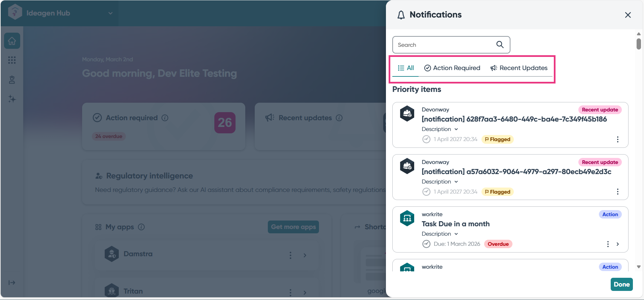
Task: Open three-dot menu for first Devonway notification
Action: [617, 139]
